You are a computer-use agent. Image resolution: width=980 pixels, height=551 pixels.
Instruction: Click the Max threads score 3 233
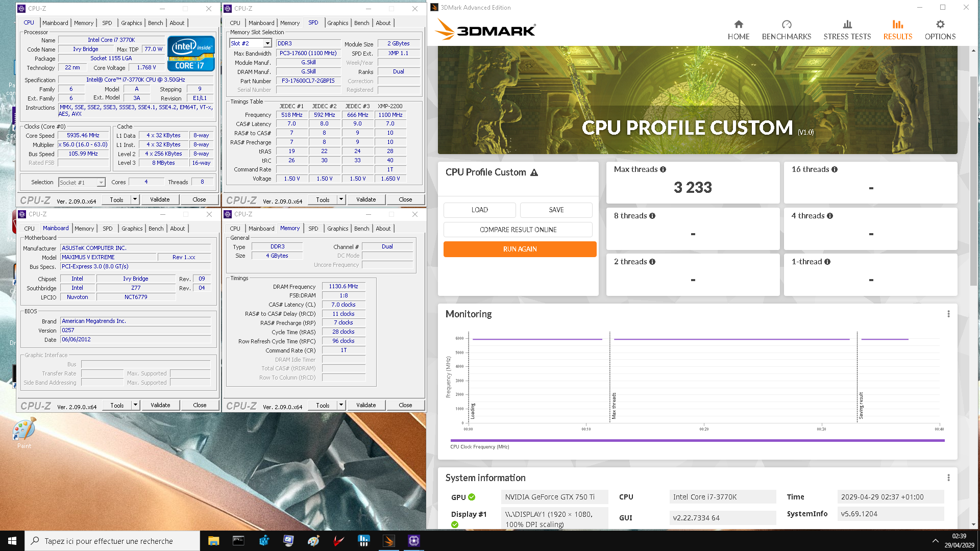(693, 188)
